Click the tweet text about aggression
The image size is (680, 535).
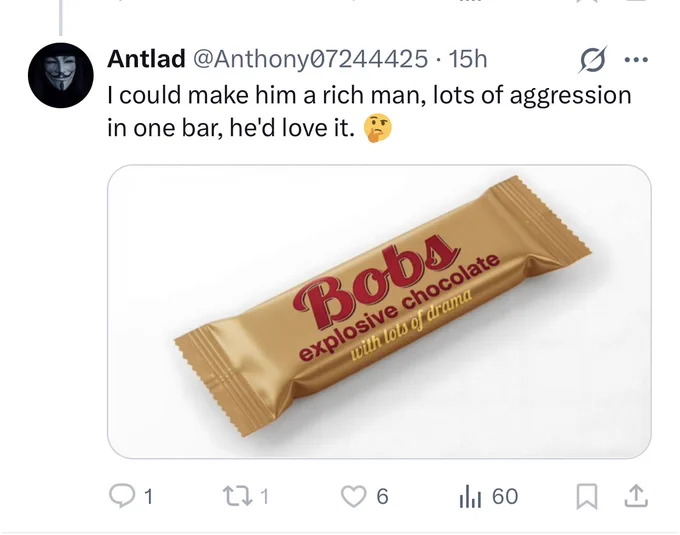tap(369, 111)
